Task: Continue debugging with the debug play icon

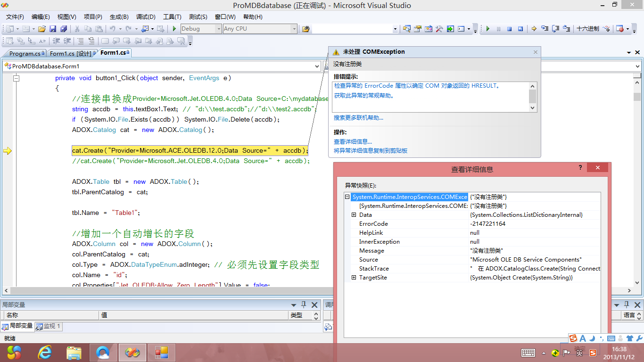Action: [x=488, y=29]
